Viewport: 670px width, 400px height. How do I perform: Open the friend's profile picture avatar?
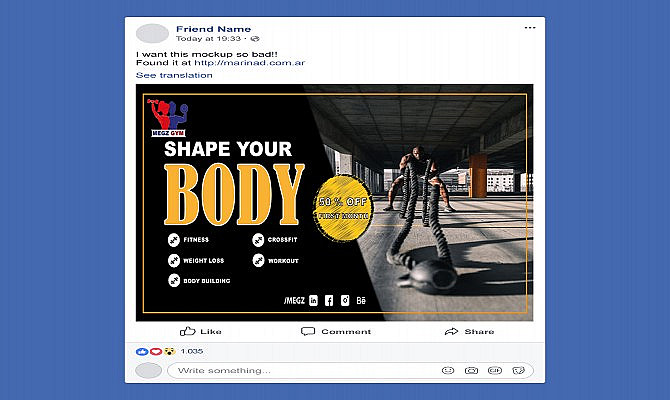tap(152, 33)
